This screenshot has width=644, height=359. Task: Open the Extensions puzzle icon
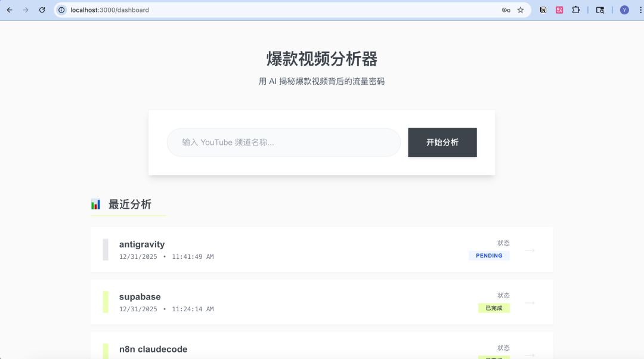576,10
